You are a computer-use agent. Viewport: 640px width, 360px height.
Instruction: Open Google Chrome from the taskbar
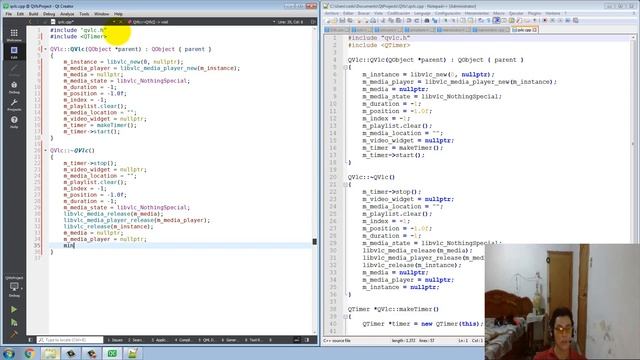click(29, 353)
